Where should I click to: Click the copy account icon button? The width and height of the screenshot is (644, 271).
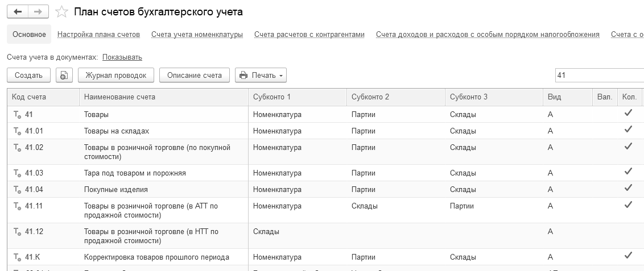point(64,75)
